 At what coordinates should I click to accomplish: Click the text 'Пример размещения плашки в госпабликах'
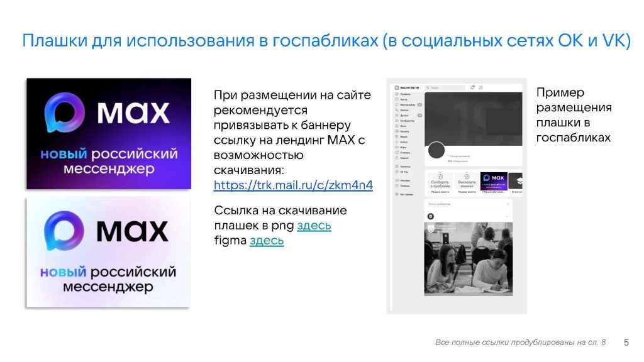point(574,115)
